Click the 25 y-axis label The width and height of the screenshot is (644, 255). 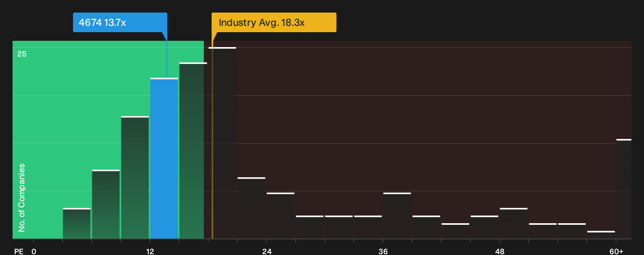click(22, 54)
